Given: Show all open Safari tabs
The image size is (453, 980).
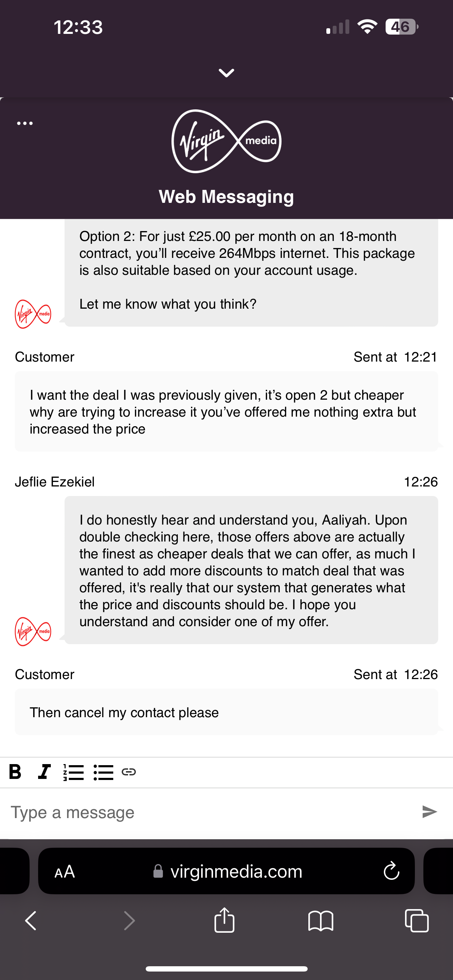Looking at the screenshot, I should (417, 921).
